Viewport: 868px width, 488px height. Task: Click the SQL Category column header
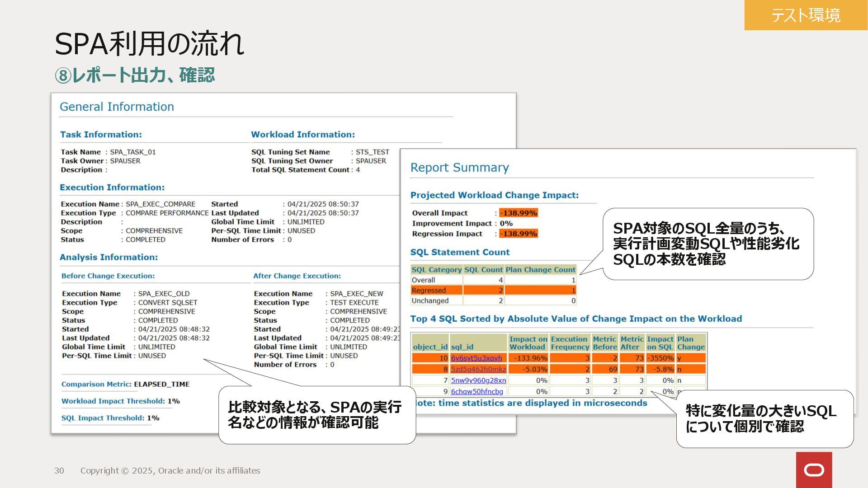[x=436, y=270]
